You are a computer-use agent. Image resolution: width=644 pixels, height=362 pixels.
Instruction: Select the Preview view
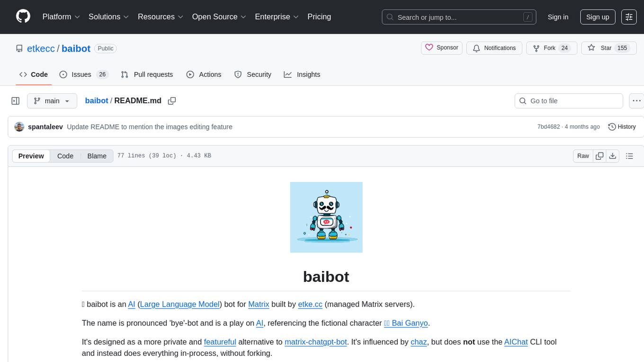(x=31, y=156)
